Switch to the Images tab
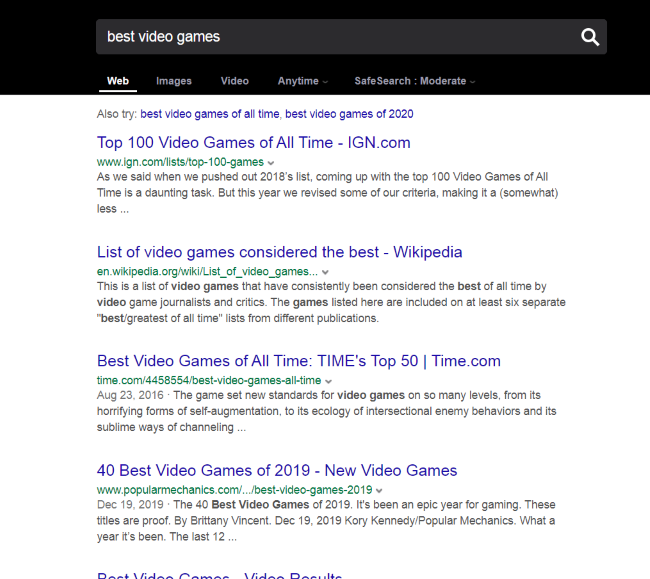 [x=173, y=81]
